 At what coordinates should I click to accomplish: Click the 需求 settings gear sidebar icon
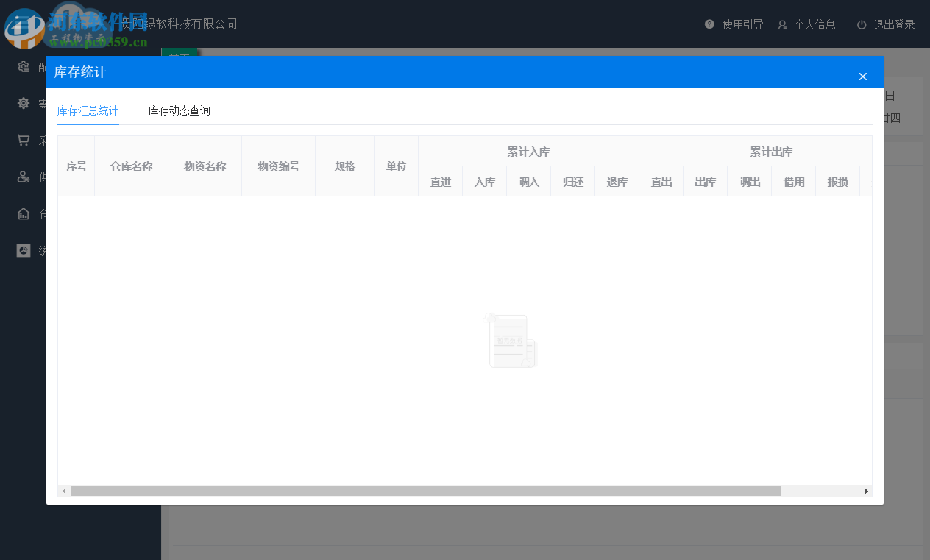(x=22, y=103)
